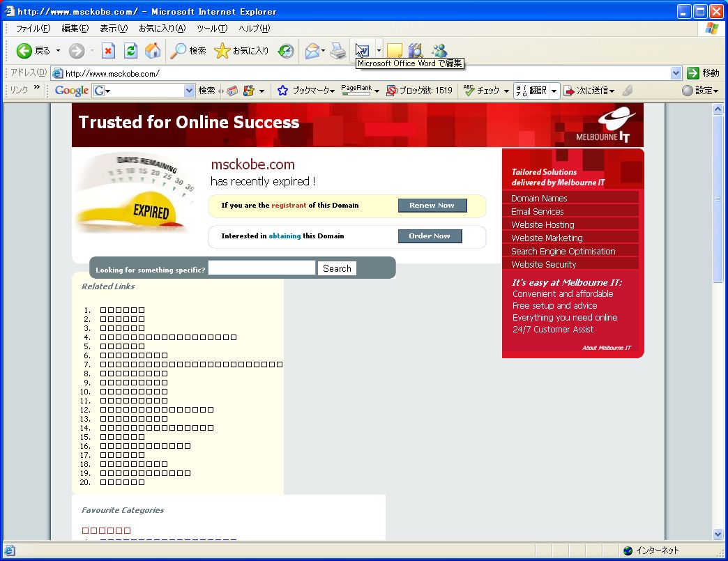This screenshot has width=728, height=561.
Task: Click the page Search button
Action: point(337,268)
